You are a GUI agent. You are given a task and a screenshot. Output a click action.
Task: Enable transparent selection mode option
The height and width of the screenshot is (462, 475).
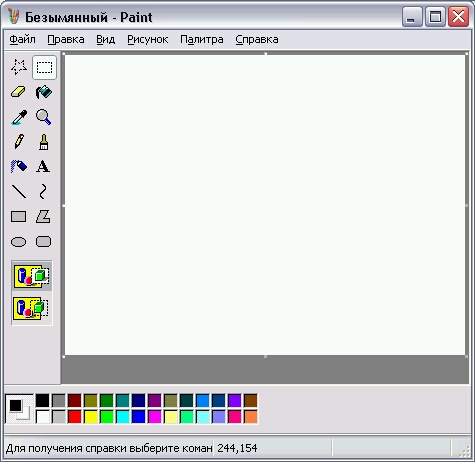click(x=32, y=308)
